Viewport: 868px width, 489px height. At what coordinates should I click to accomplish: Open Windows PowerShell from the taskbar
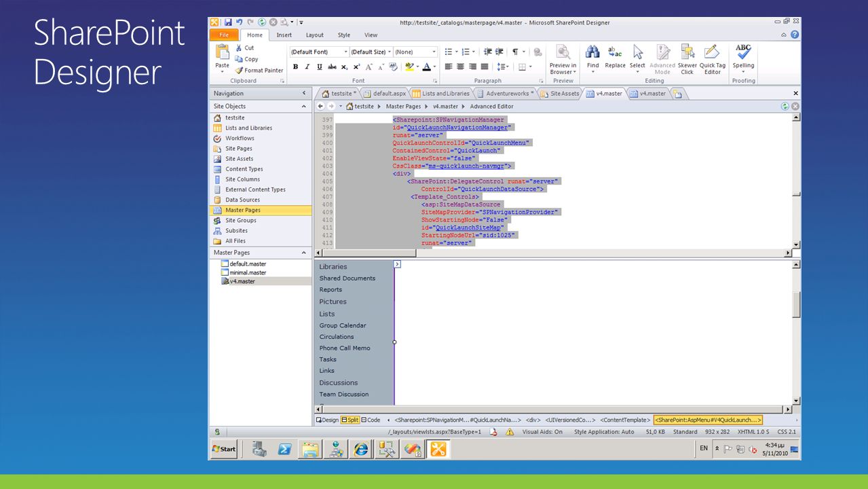point(285,449)
